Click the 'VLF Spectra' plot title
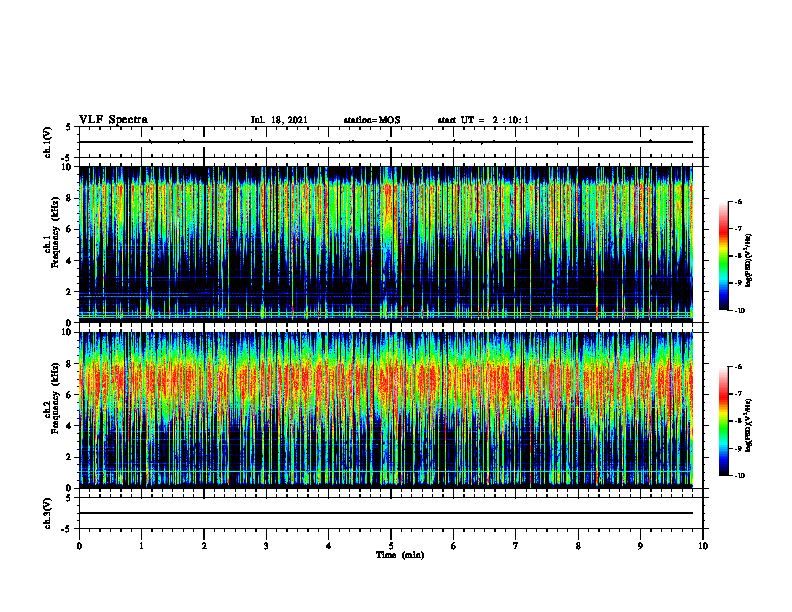 point(113,120)
